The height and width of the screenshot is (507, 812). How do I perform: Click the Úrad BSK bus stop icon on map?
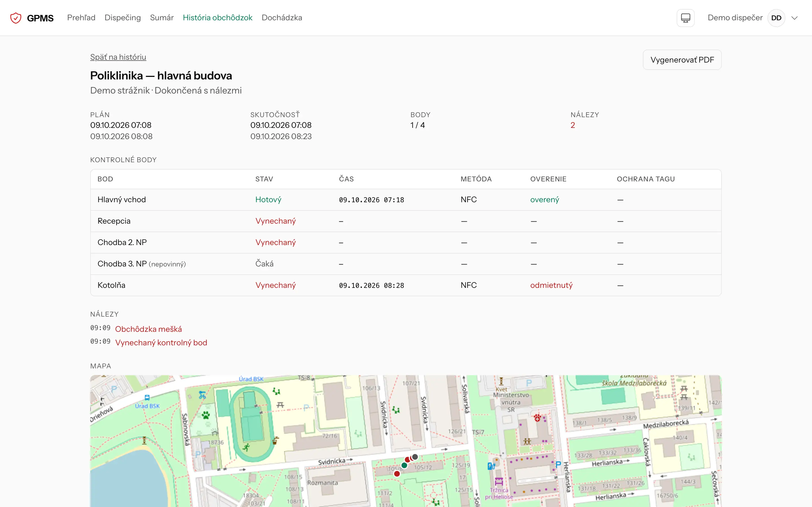pos(147,398)
